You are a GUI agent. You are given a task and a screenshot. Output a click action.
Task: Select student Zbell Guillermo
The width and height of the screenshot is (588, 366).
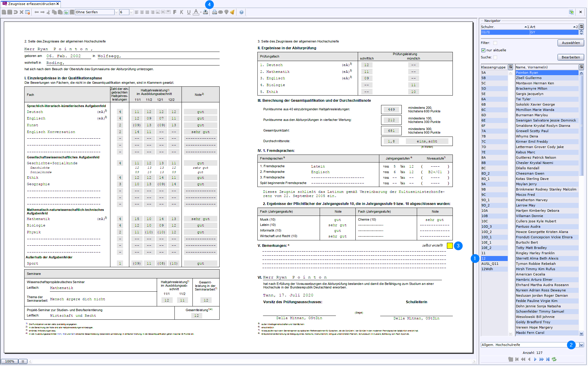point(547,78)
